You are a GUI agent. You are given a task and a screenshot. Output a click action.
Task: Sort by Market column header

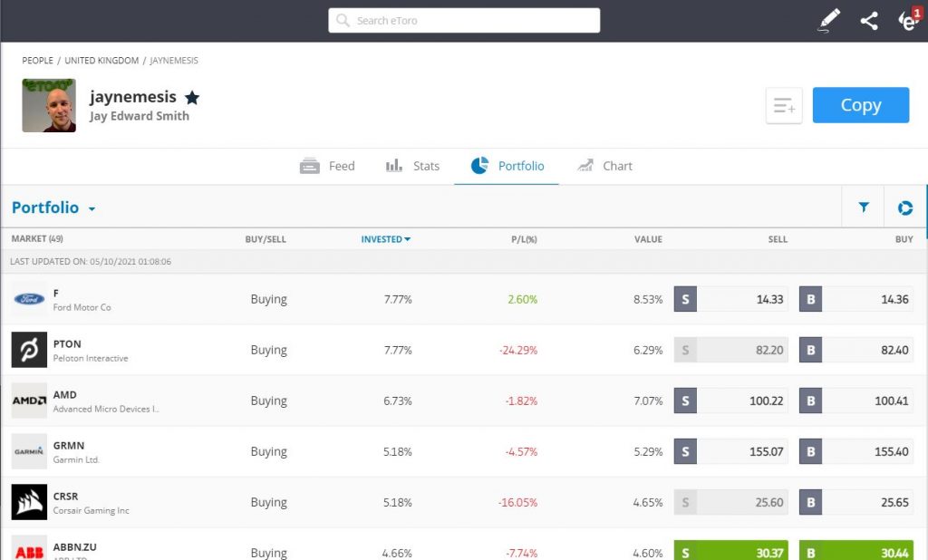click(x=37, y=238)
